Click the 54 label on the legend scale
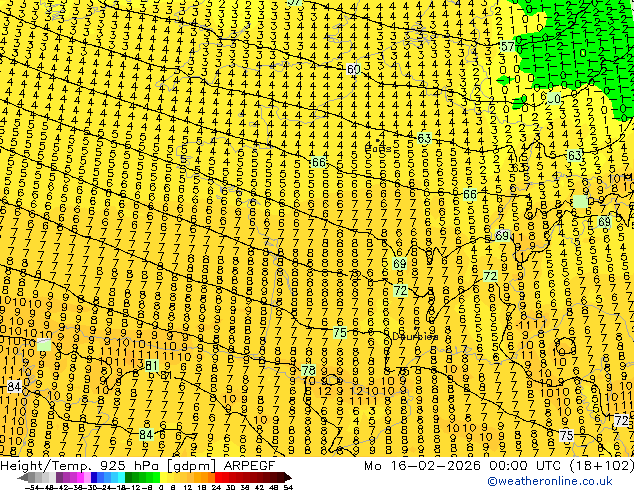This screenshot has width=634, height=490. click(288, 487)
